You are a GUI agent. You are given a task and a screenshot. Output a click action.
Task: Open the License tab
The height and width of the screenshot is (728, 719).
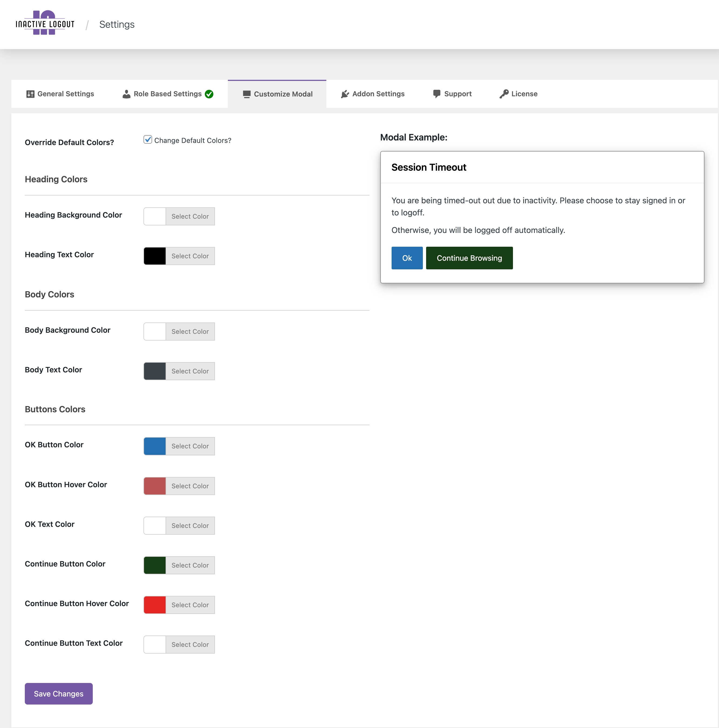point(519,94)
